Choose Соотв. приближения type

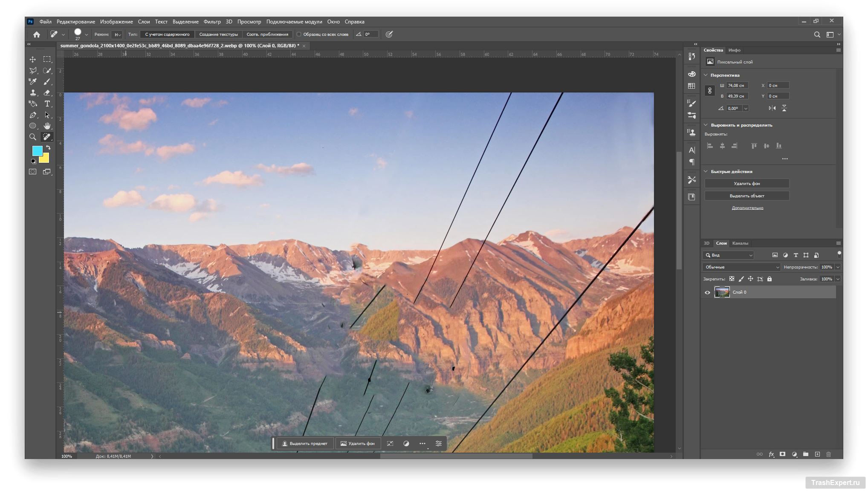tap(267, 35)
